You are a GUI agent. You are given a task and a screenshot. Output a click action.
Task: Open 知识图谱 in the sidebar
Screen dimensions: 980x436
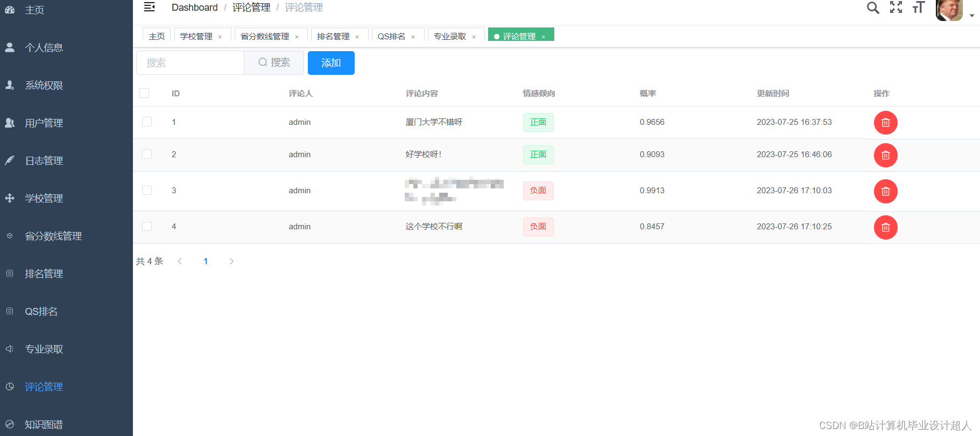[66, 424]
